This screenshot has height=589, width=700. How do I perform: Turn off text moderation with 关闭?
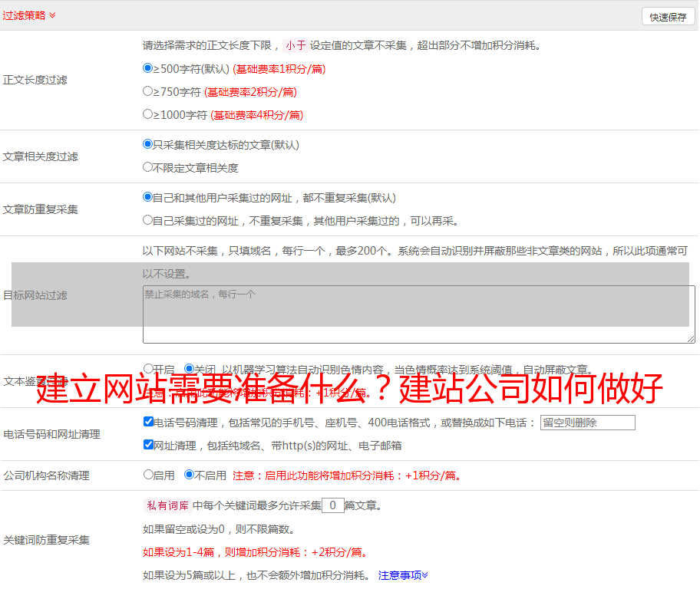(190, 369)
